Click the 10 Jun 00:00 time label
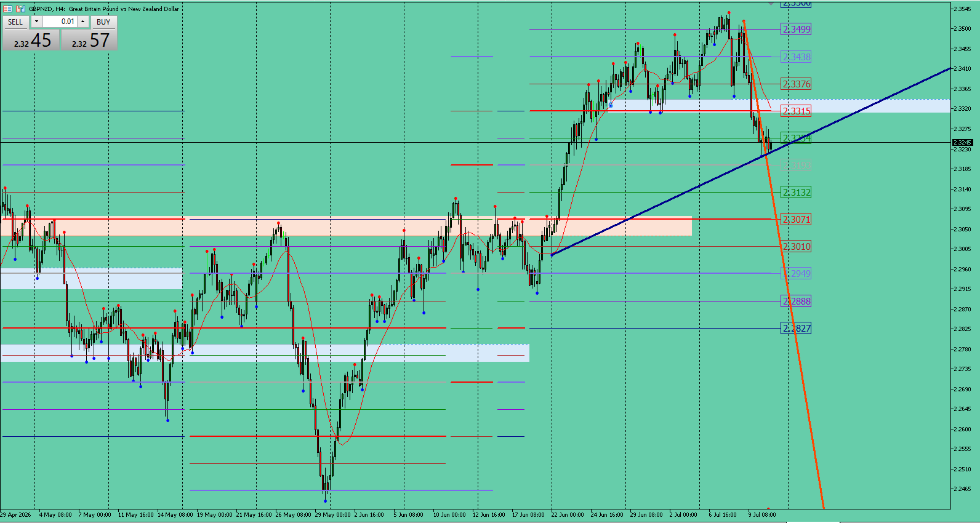Image resolution: width=980 pixels, height=523 pixels. [449, 514]
